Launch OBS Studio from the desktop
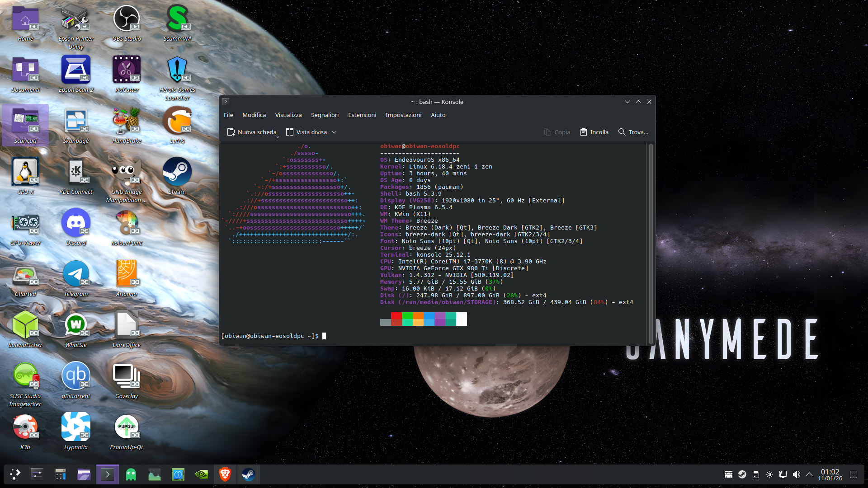This screenshot has height=488, width=868. [x=126, y=19]
